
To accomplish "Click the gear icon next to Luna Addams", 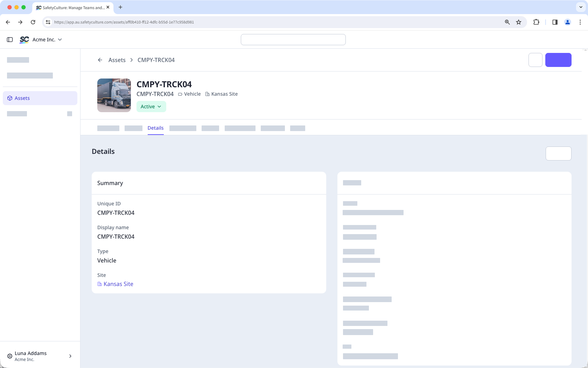I will pyautogui.click(x=10, y=356).
